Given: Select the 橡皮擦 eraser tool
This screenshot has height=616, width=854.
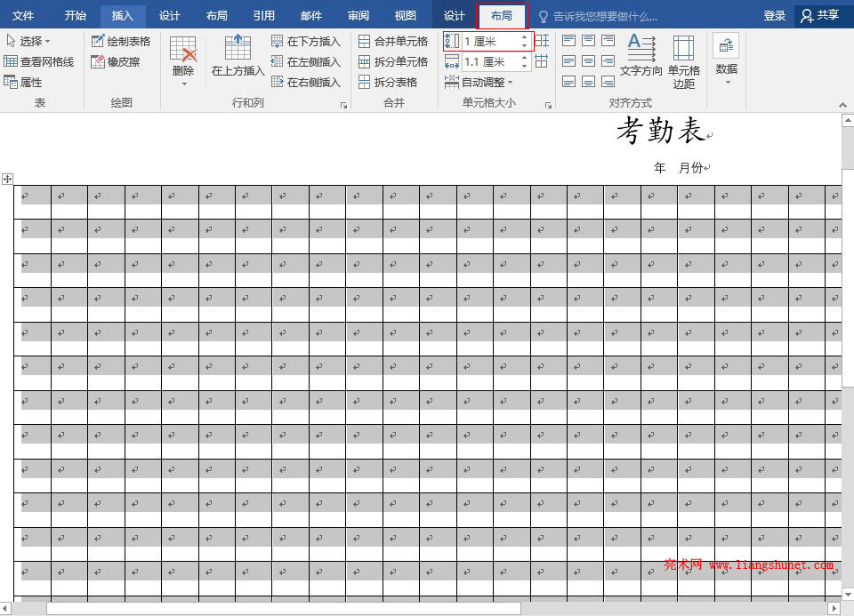Looking at the screenshot, I should click(x=116, y=61).
